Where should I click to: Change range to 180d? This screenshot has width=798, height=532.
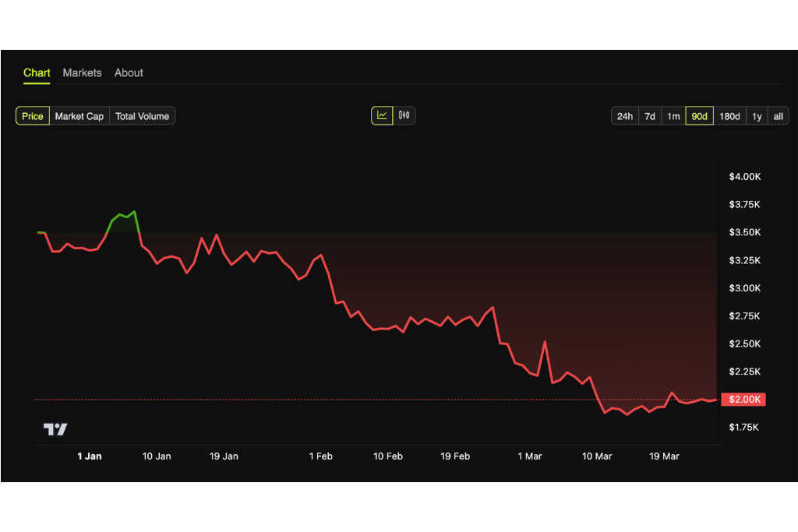tap(729, 116)
